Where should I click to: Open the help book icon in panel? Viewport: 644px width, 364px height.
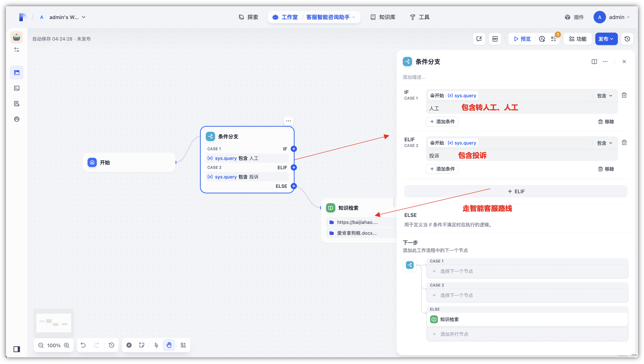[x=594, y=62]
